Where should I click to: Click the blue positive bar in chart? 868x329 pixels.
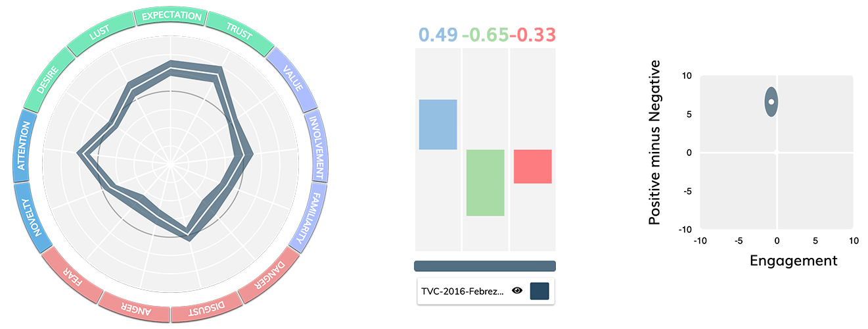click(438, 124)
